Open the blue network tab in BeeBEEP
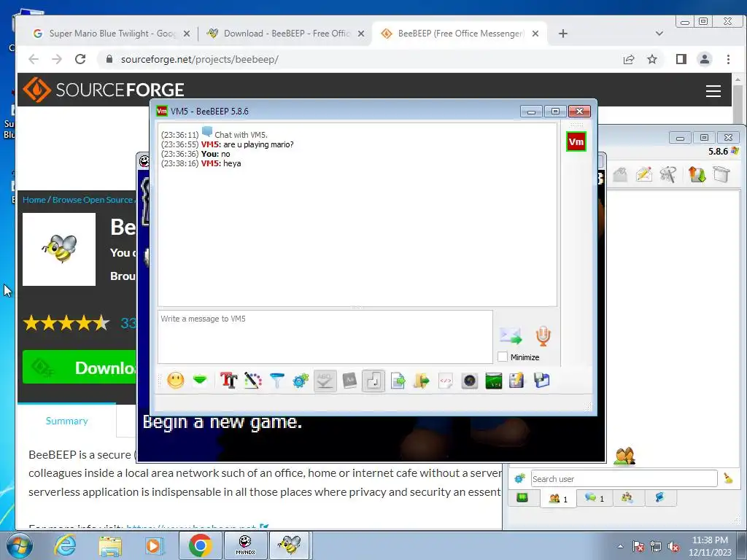Viewport: 747px width, 560px height. click(659, 498)
